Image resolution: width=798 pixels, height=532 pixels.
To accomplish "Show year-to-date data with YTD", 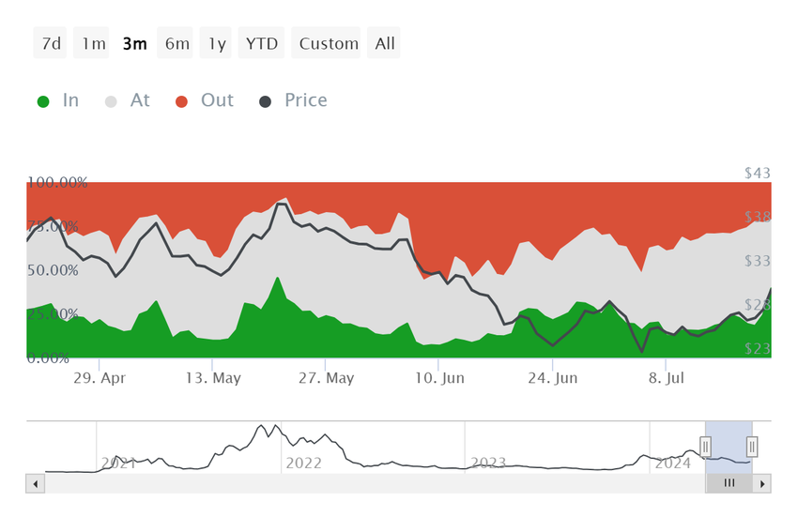I will coord(262,43).
